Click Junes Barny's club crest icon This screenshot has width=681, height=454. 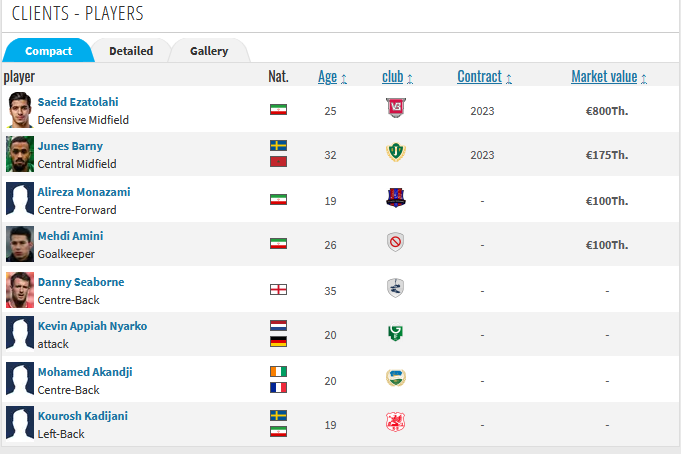pos(396,154)
